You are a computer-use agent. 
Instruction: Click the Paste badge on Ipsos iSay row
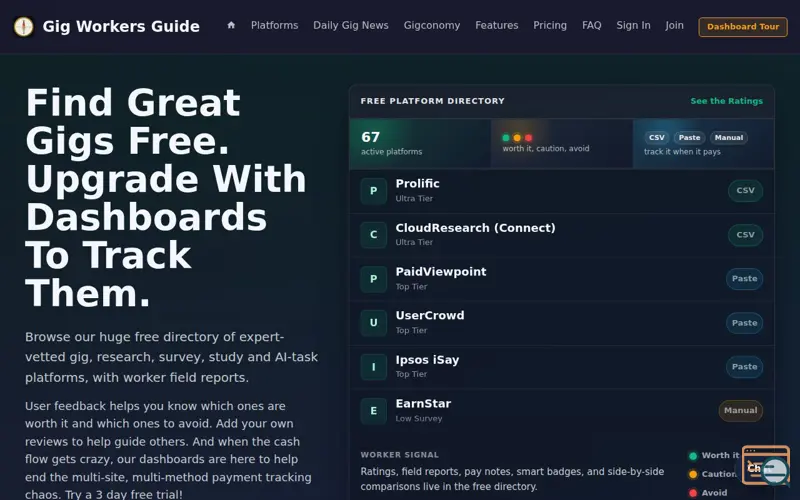pyautogui.click(x=744, y=367)
